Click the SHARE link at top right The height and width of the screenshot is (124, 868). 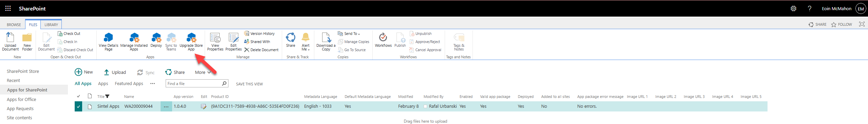click(x=817, y=24)
